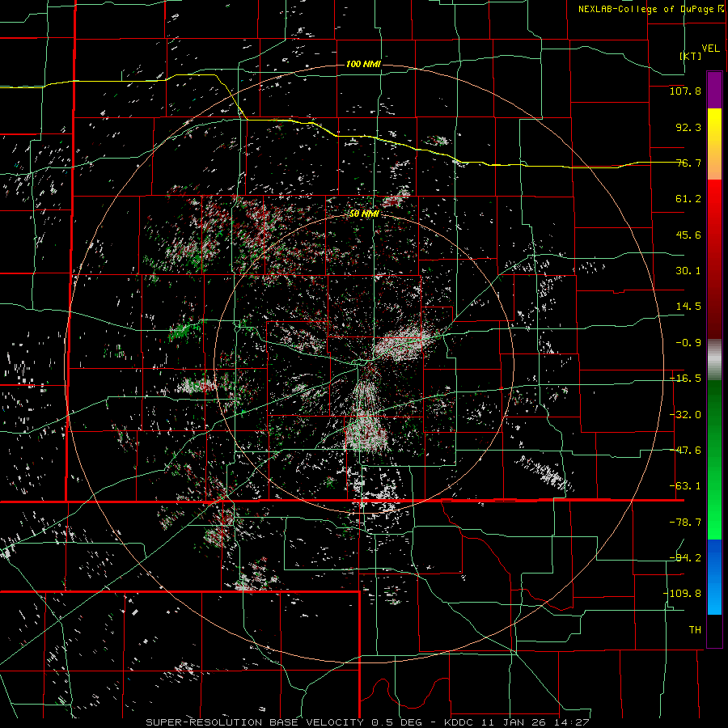728x728 pixels.
Task: Click the -78.7 velocity scale value
Action: (685, 523)
